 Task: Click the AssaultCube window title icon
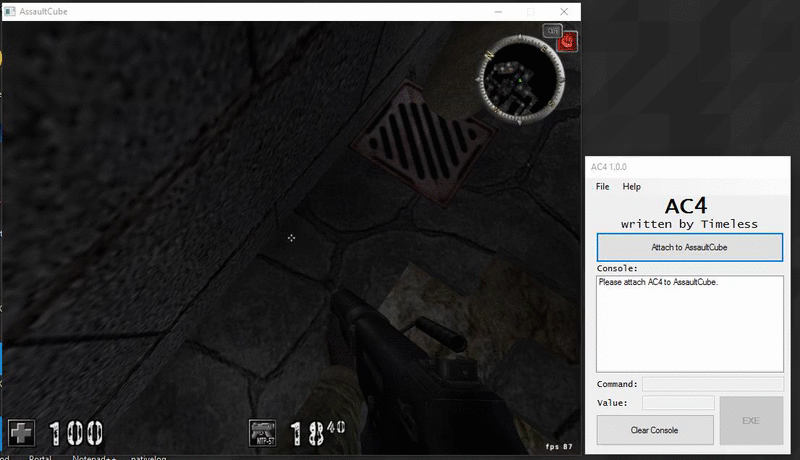(10, 11)
